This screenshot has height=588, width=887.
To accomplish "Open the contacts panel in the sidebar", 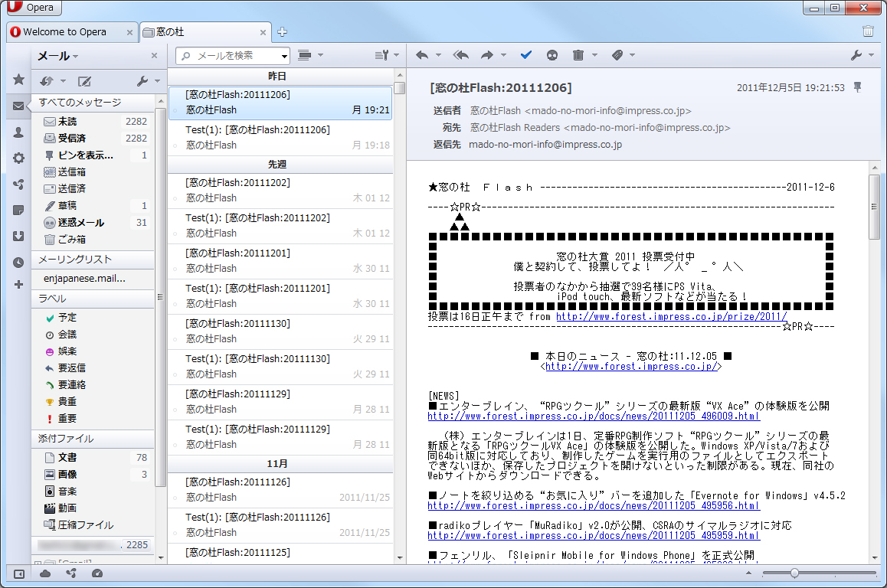I will coord(18,132).
